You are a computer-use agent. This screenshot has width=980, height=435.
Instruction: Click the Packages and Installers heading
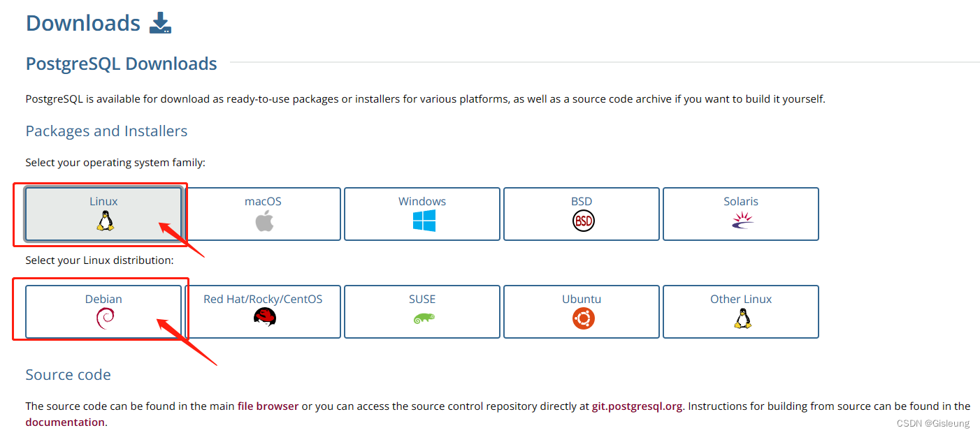tap(107, 131)
